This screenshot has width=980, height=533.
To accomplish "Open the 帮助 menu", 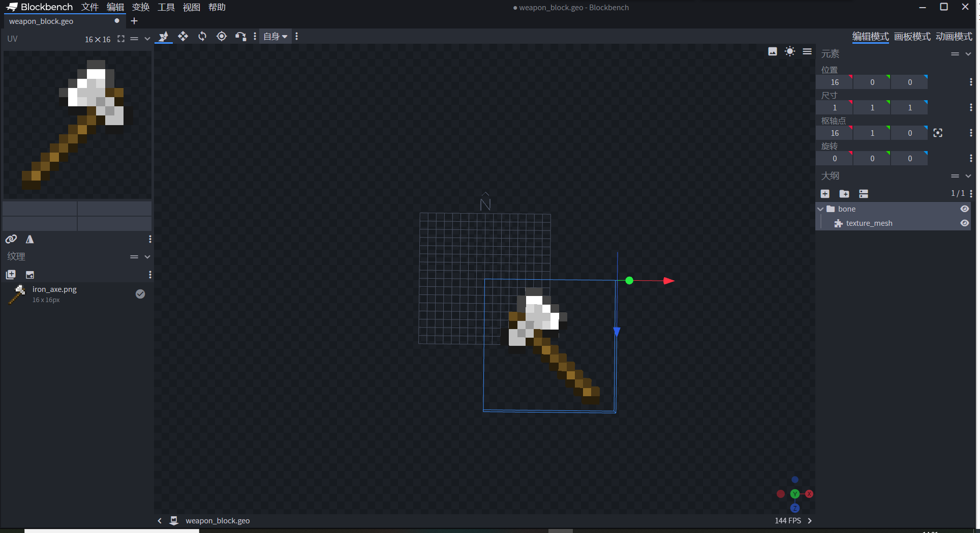I will (217, 7).
